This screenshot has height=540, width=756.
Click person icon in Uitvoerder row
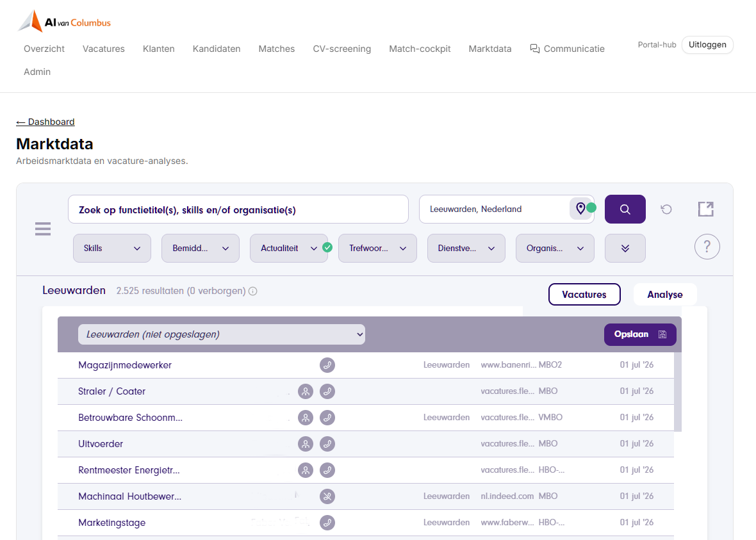pos(306,444)
